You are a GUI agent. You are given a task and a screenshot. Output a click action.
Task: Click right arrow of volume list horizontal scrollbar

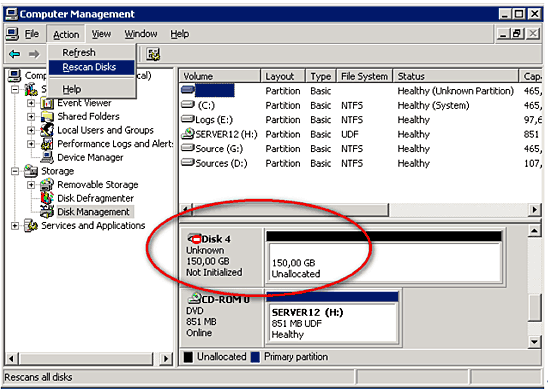(534, 210)
